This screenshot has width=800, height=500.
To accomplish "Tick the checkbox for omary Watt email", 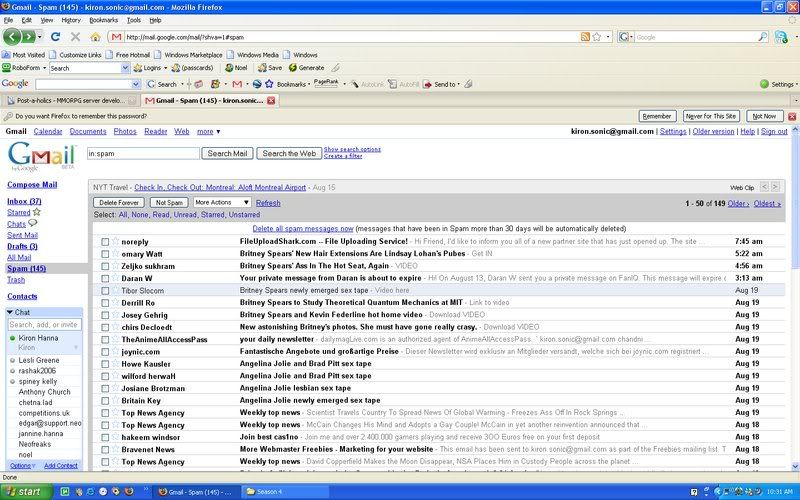I will [104, 254].
